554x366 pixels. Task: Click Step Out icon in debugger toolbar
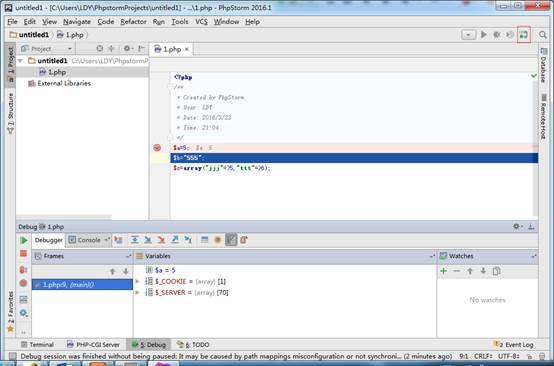175,240
